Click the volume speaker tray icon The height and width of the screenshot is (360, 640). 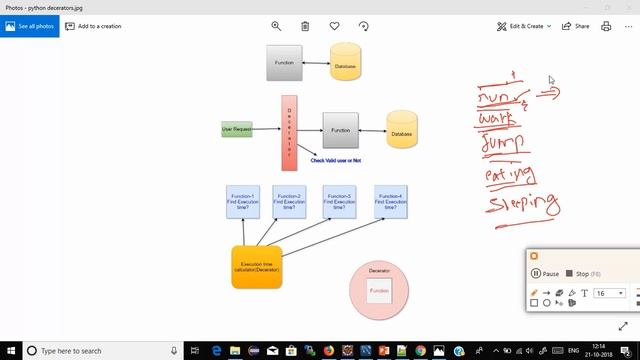[529, 351]
